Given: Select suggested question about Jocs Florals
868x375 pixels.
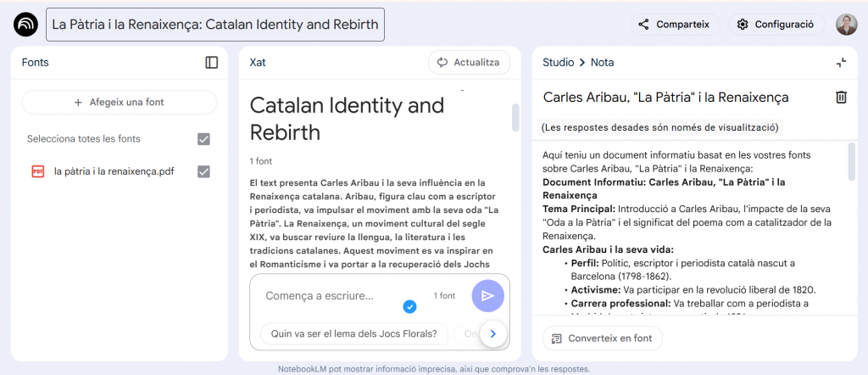Looking at the screenshot, I should (353, 333).
